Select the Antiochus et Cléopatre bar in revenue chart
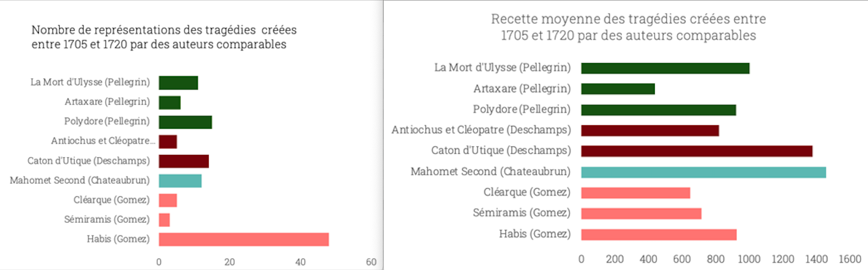 coord(650,131)
